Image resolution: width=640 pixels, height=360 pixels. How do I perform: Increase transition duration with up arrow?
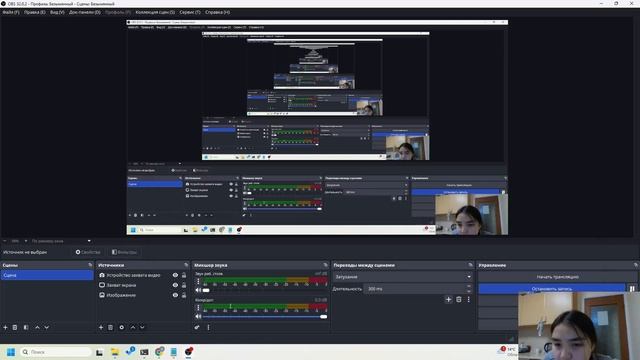[469, 287]
